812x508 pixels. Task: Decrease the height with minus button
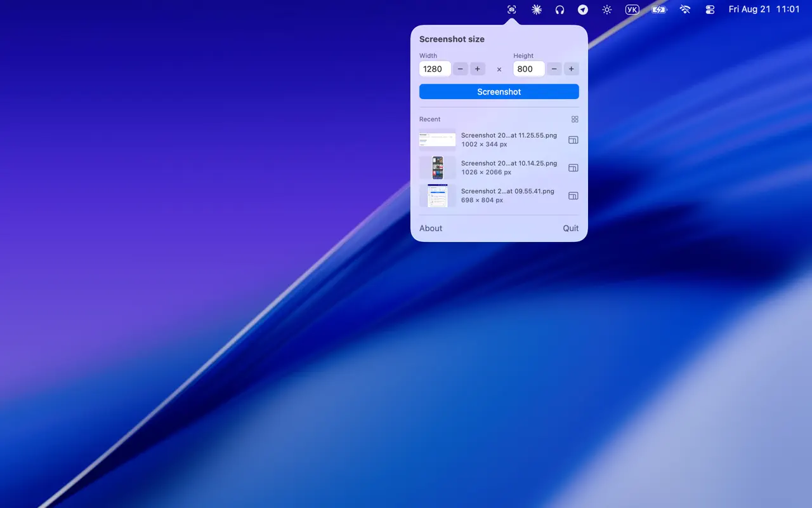tap(554, 69)
